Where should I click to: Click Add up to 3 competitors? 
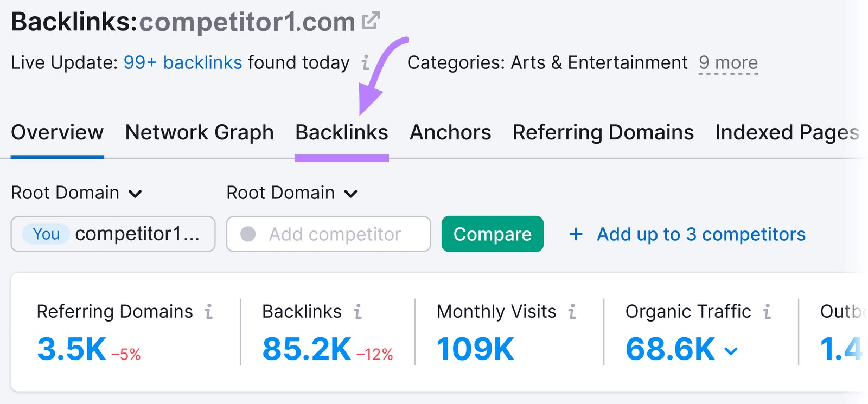[x=700, y=234]
